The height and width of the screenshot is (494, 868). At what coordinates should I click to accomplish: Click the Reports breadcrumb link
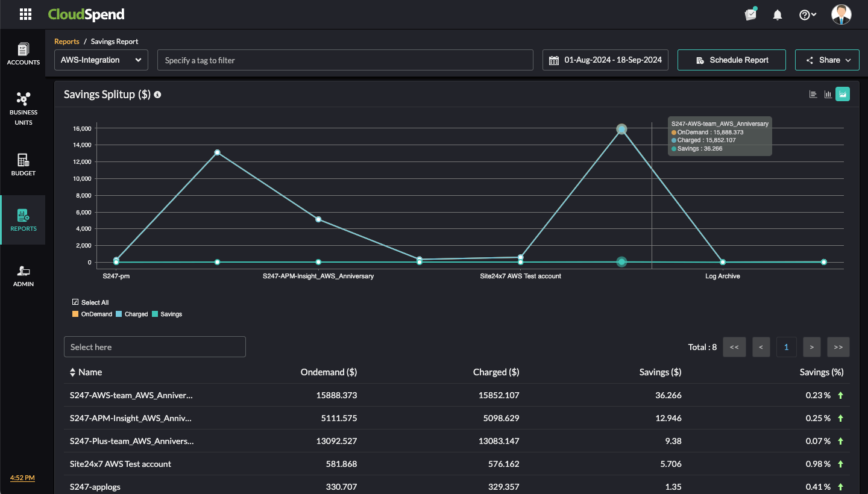pyautogui.click(x=67, y=42)
